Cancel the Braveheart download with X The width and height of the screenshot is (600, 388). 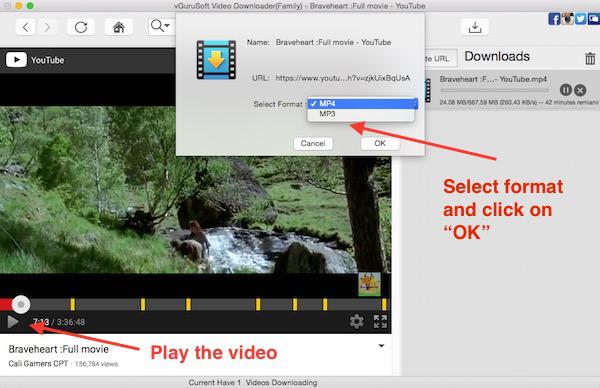580,90
